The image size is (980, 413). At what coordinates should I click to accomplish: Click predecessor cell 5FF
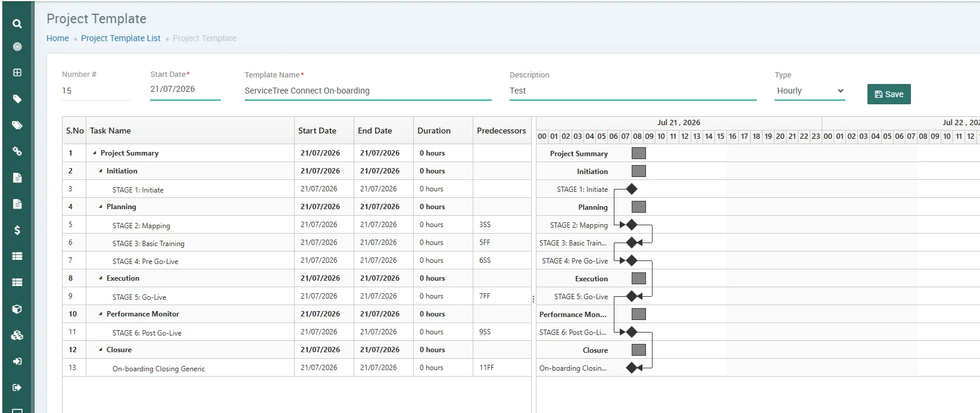(502, 243)
